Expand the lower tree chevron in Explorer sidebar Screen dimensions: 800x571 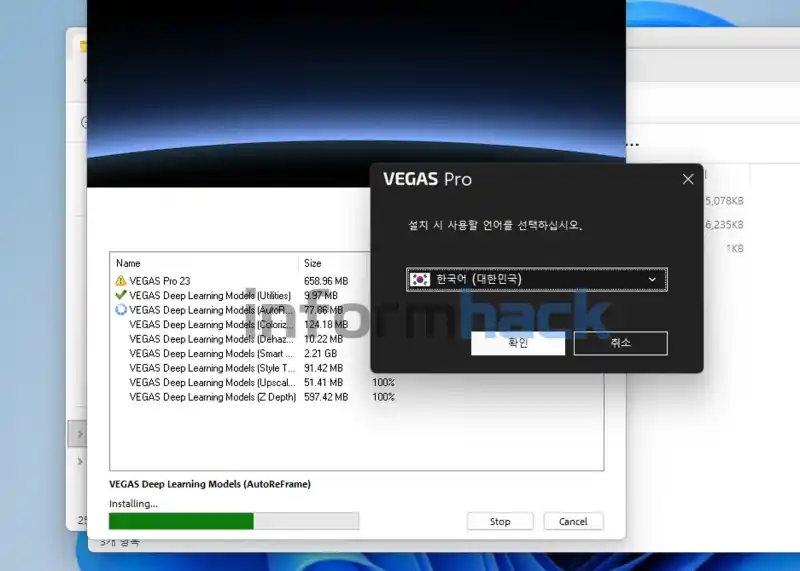point(81,461)
